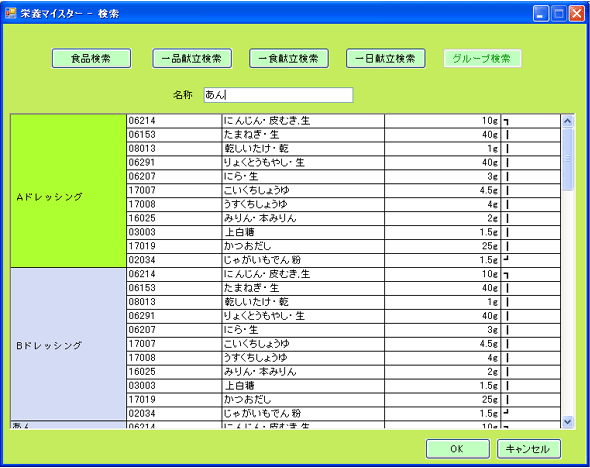The image size is (590, 468).
Task: Select じゃがいもでん粉 under Aドレッシング
Action: click(x=303, y=260)
